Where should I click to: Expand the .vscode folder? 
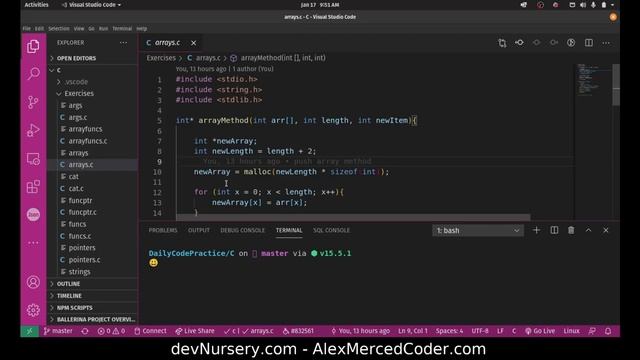(93, 82)
